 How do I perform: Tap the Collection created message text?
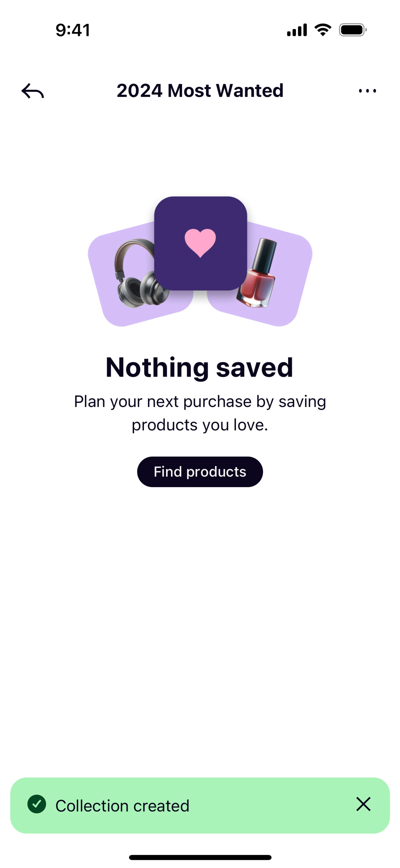[122, 806]
